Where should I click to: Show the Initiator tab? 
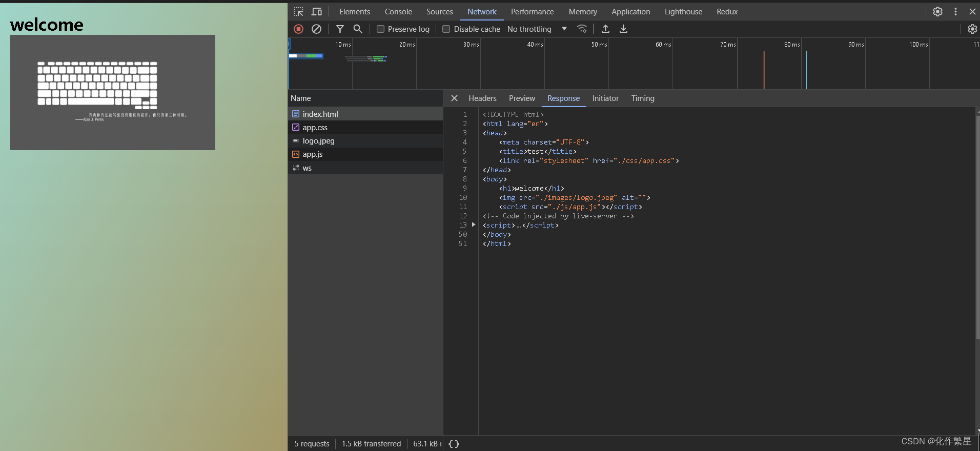(x=605, y=98)
